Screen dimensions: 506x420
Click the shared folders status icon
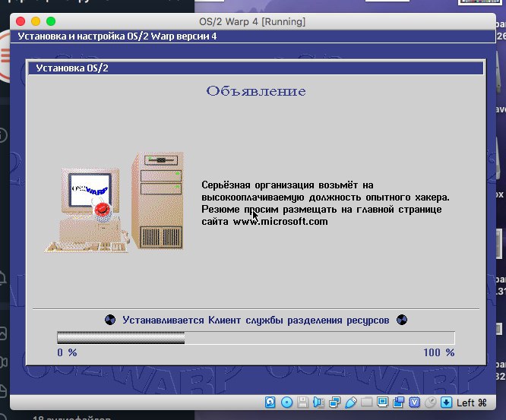pyautogui.click(x=367, y=403)
